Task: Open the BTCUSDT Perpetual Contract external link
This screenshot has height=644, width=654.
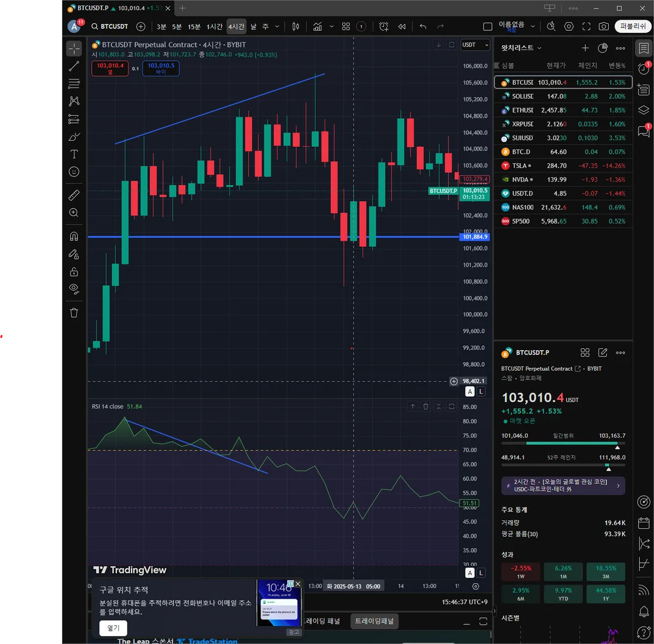Action: pos(578,369)
